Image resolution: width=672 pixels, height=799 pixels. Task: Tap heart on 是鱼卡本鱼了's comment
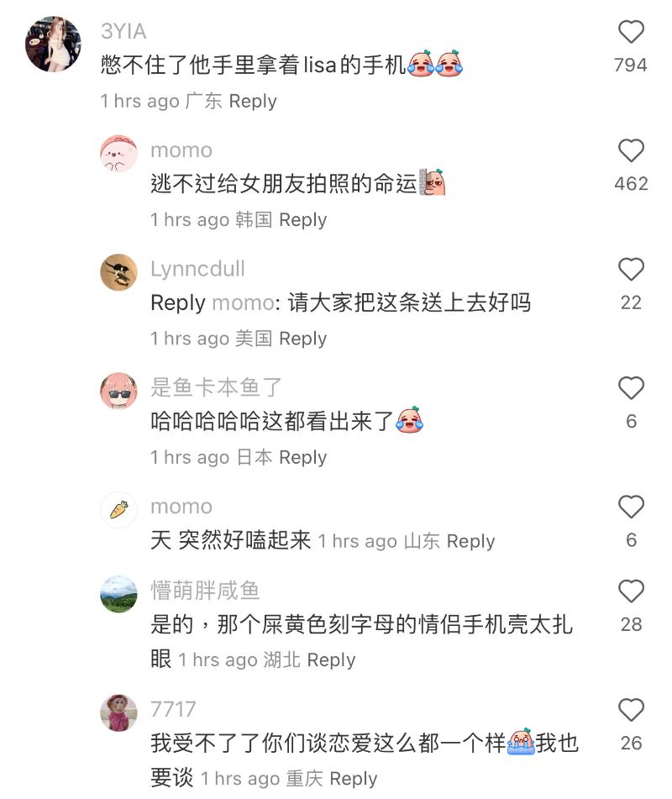click(631, 388)
